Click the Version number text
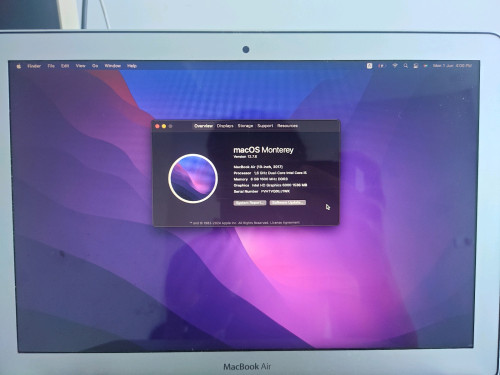The height and width of the screenshot is (375, 500). pyautogui.click(x=245, y=157)
